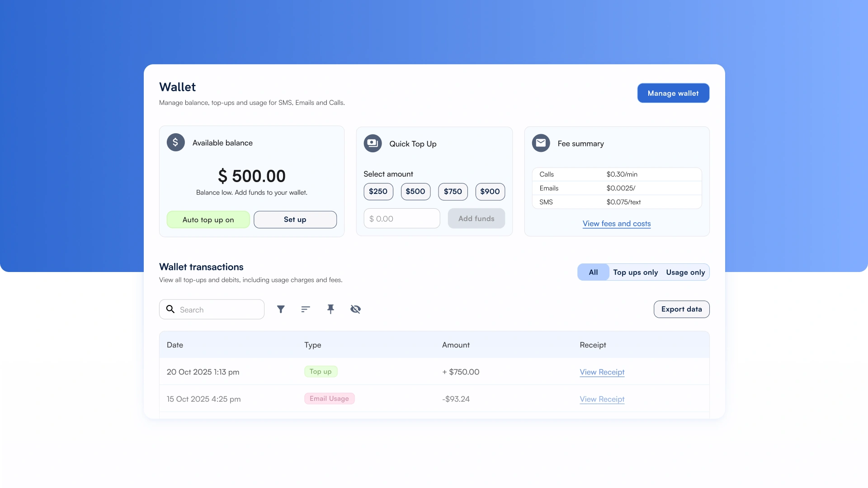Toggle the Auto top up on pill
This screenshot has width=868, height=488.
pos(208,220)
